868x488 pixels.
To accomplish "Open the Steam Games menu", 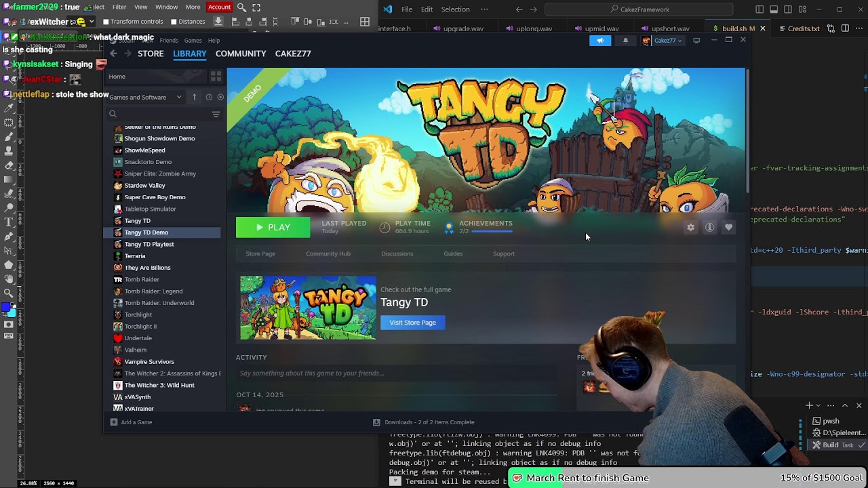I will 193,41.
